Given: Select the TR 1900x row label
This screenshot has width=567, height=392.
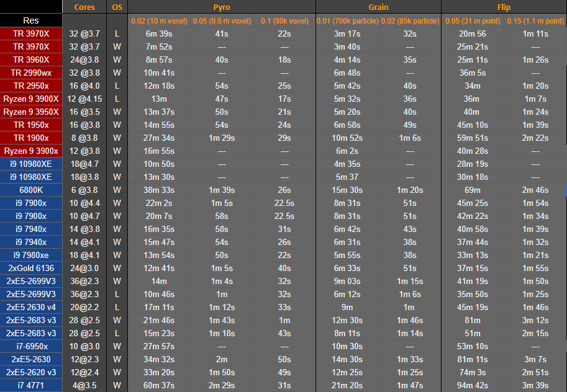Looking at the screenshot, I should (31, 138).
